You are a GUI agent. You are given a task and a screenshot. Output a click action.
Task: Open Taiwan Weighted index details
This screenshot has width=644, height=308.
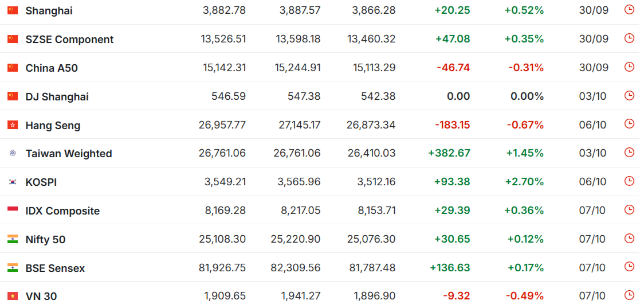tap(69, 154)
